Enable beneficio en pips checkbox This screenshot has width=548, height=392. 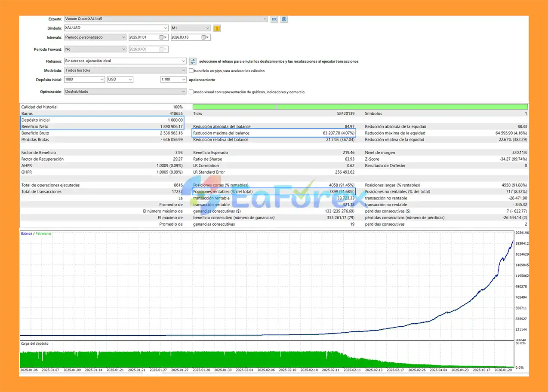[191, 70]
